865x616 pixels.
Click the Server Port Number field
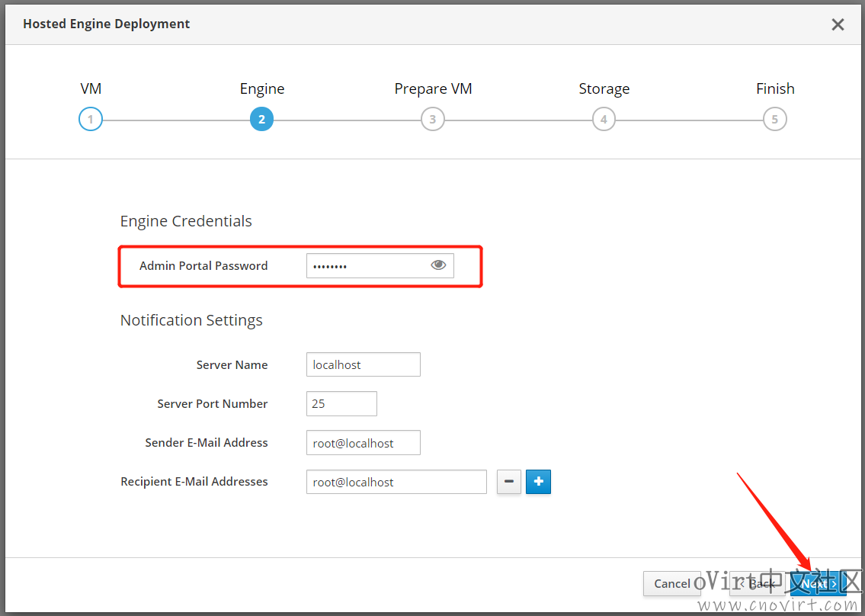341,403
